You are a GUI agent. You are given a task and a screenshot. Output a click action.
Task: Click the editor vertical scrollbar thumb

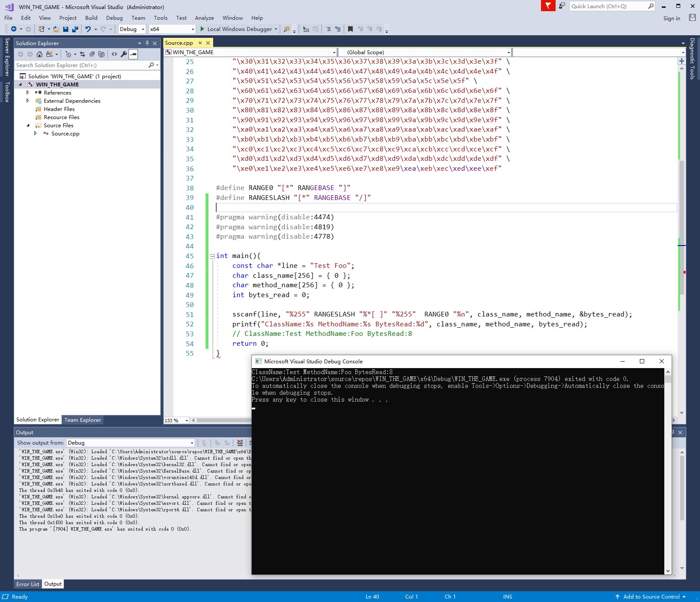[x=682, y=228]
